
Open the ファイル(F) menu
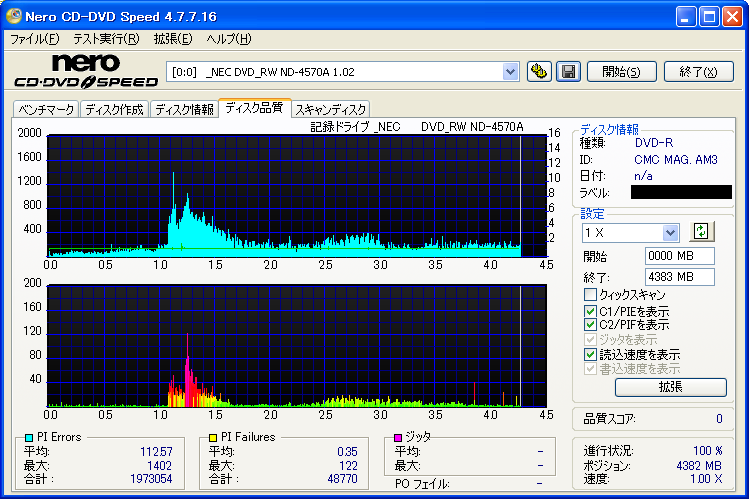pos(35,39)
